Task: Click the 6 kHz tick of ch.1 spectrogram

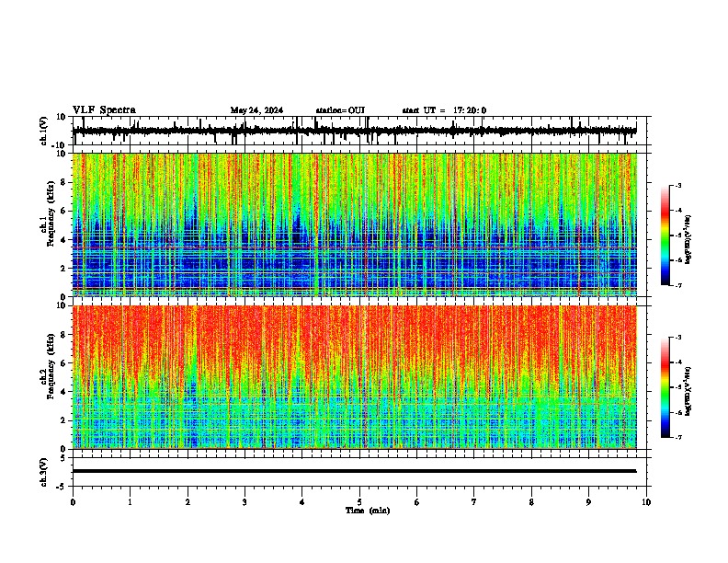Action: (x=63, y=212)
